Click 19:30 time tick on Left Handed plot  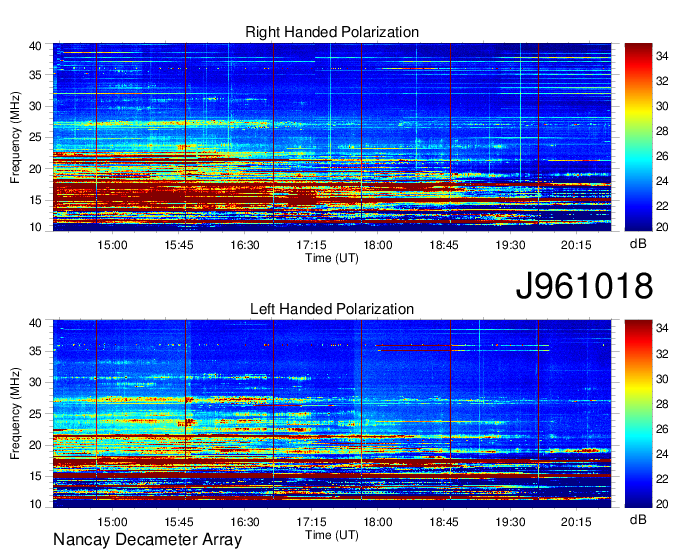(x=510, y=522)
